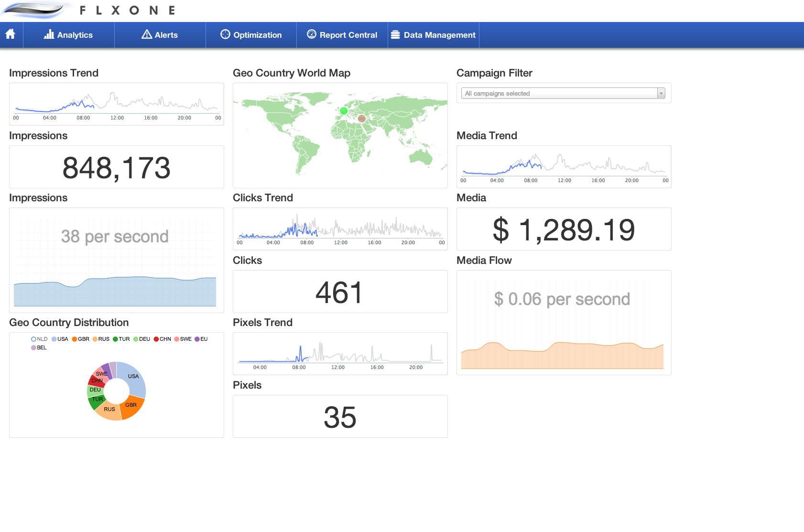Enable the NLD legend series
Viewport: 804px width, 532px height.
[39, 339]
